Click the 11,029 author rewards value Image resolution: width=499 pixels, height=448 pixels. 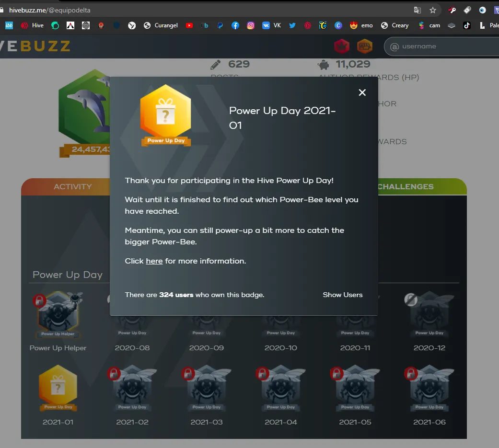(x=353, y=64)
